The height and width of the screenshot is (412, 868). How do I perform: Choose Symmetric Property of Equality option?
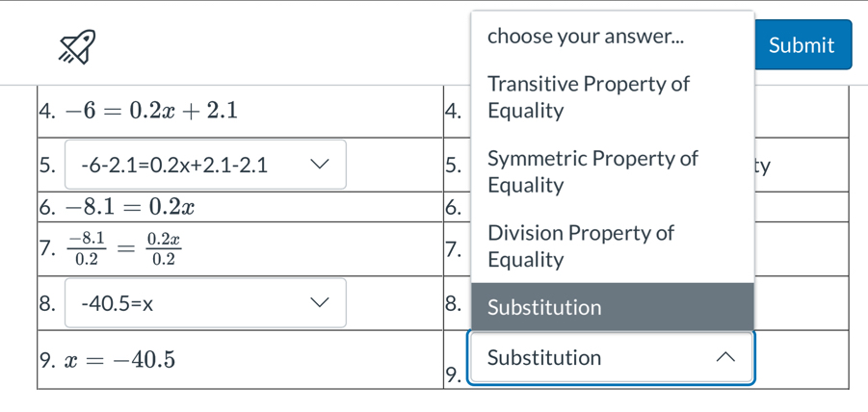pyautogui.click(x=592, y=171)
